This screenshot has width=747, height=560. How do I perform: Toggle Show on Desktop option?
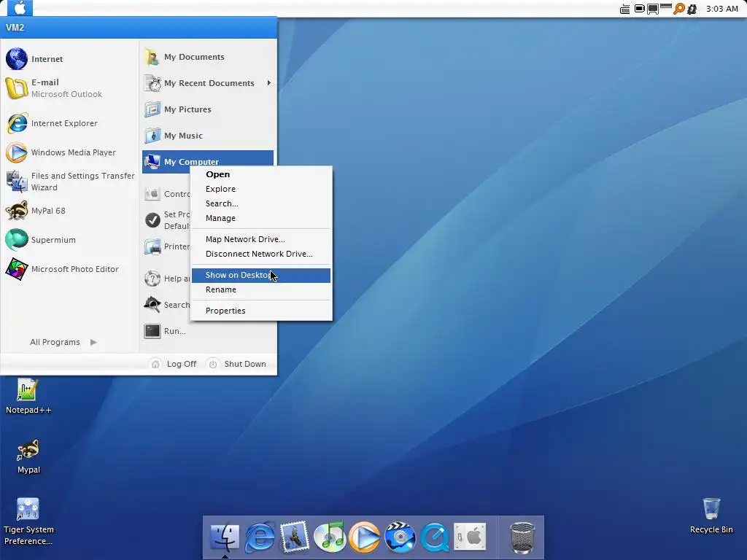tap(261, 275)
